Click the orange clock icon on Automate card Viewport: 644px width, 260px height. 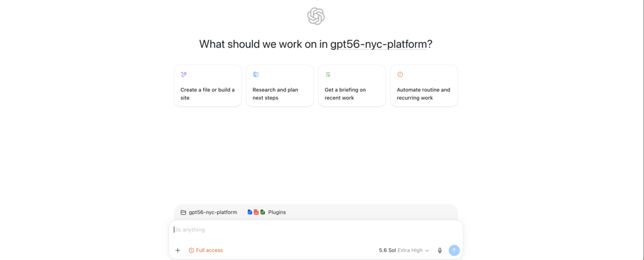(x=400, y=74)
